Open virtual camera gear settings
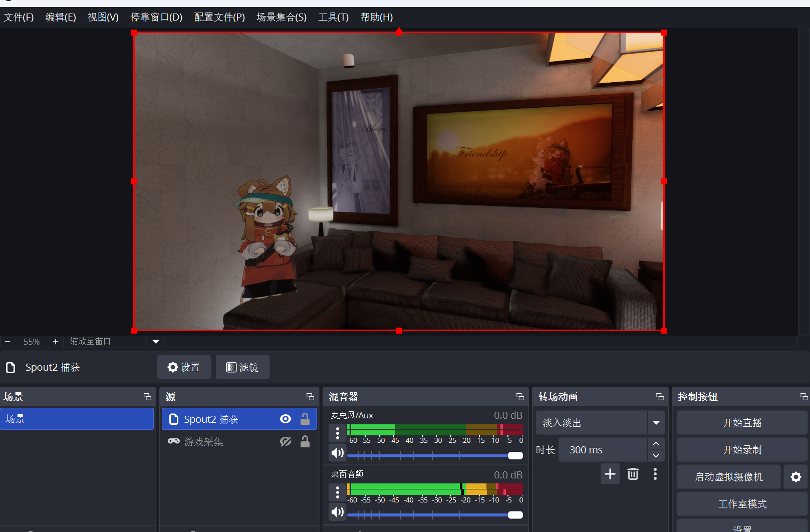 (795, 477)
